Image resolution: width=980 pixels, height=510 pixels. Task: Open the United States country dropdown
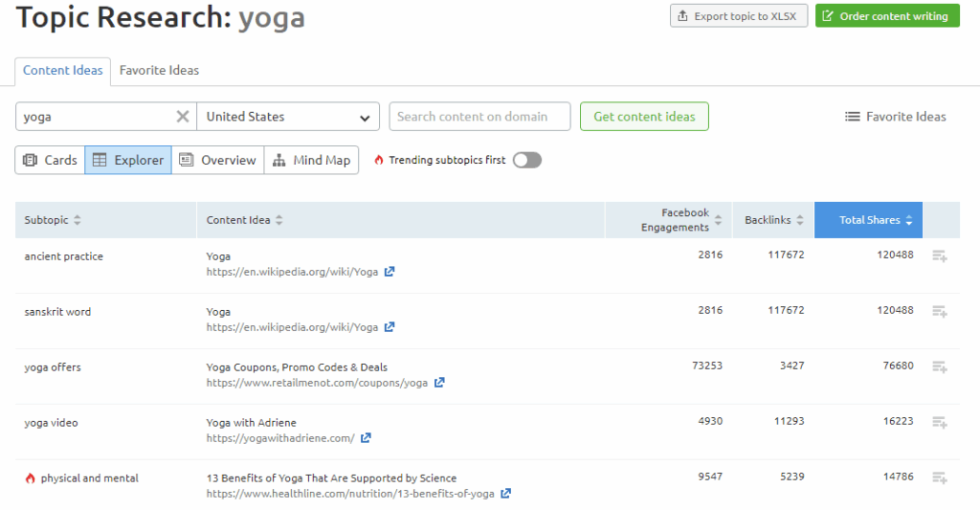tap(288, 117)
